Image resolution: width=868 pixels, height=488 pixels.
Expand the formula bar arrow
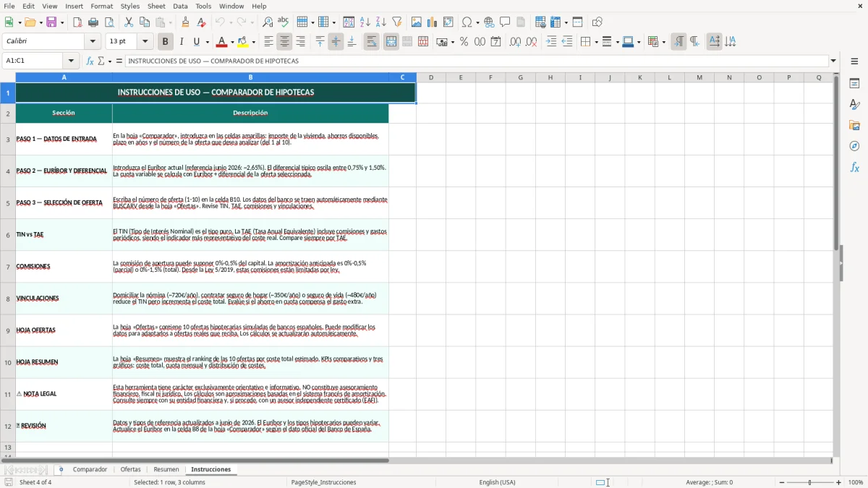click(x=833, y=61)
